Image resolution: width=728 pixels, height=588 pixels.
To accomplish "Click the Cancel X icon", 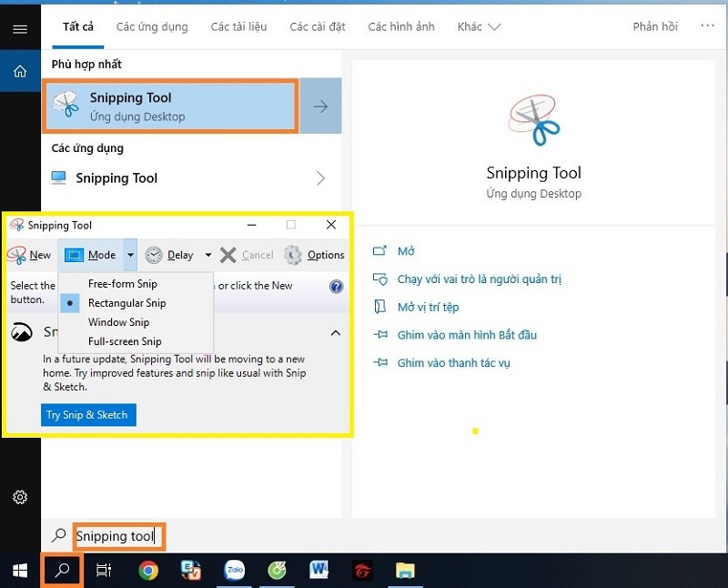I will pos(228,255).
